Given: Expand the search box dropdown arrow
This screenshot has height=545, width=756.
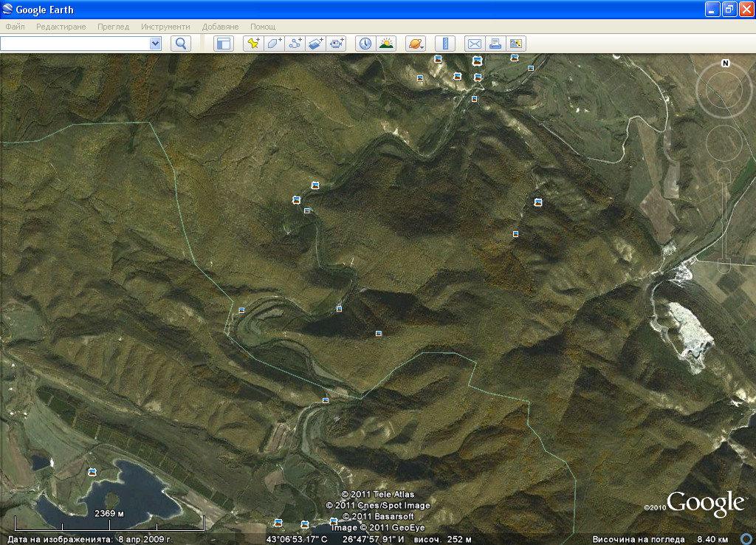Looking at the screenshot, I should click(155, 44).
